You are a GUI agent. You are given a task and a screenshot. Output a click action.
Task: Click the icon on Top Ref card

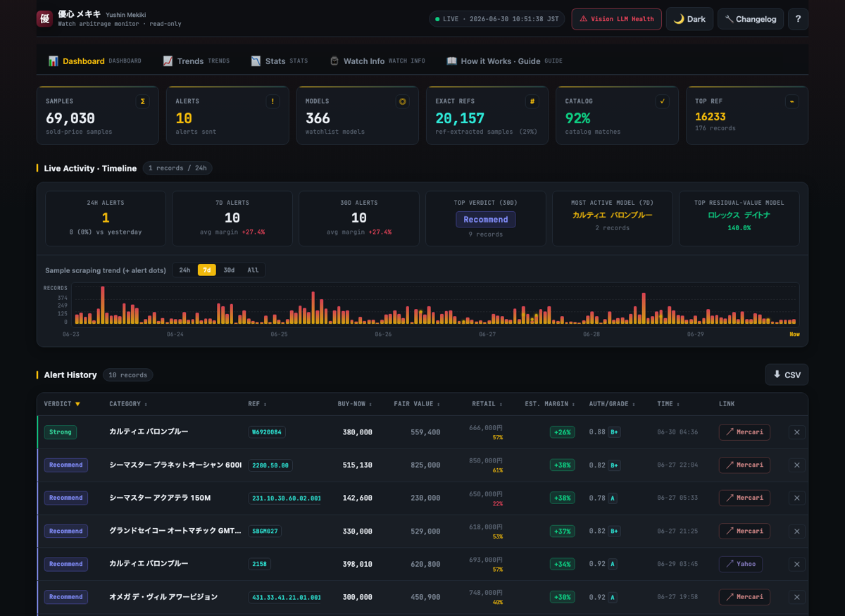791,101
